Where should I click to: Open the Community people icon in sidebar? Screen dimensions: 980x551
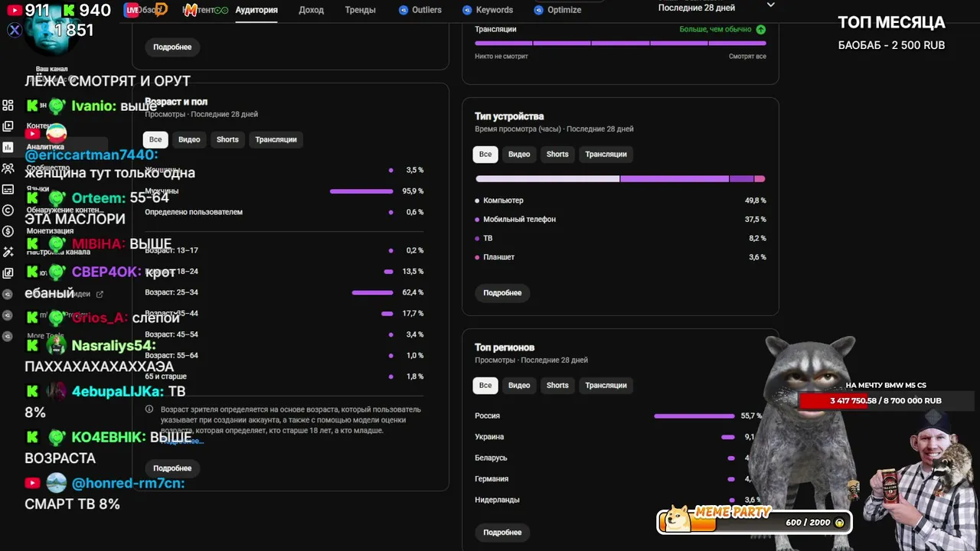(8, 168)
